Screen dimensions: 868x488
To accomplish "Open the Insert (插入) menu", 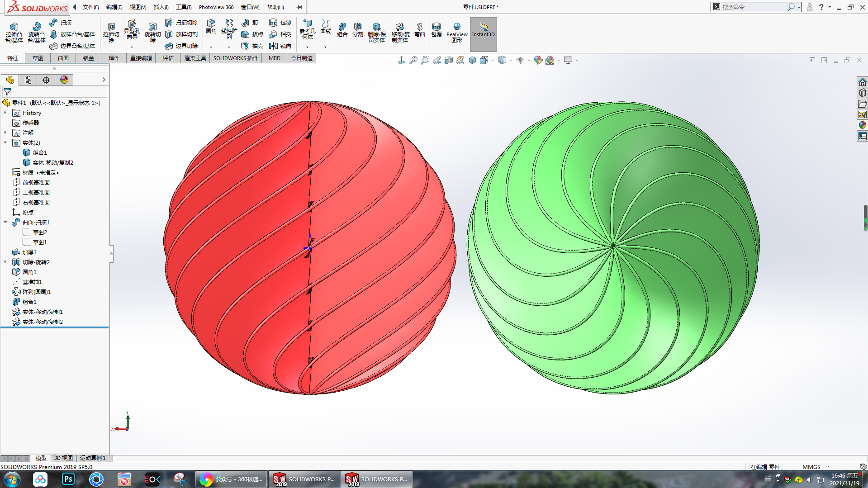I will click(161, 7).
